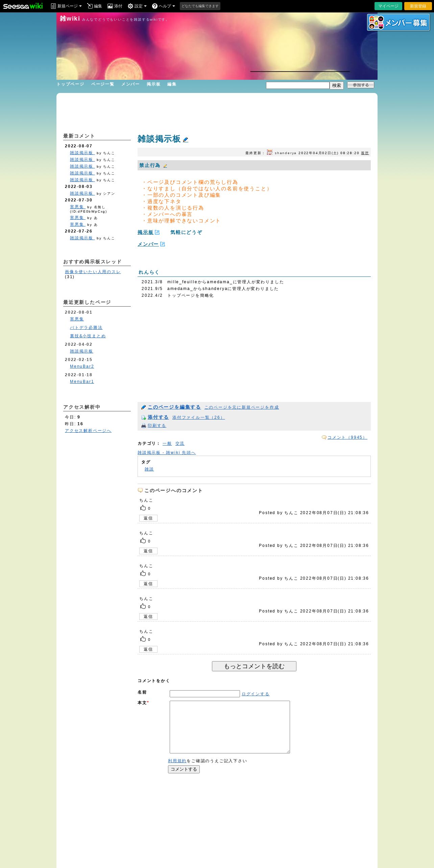Click the マイページ button
The image size is (434, 868).
[388, 6]
